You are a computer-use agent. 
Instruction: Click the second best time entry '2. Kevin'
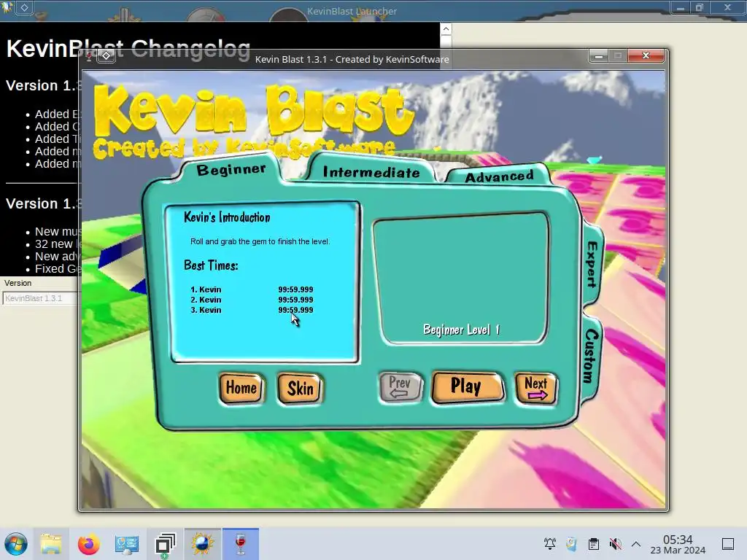coord(252,300)
